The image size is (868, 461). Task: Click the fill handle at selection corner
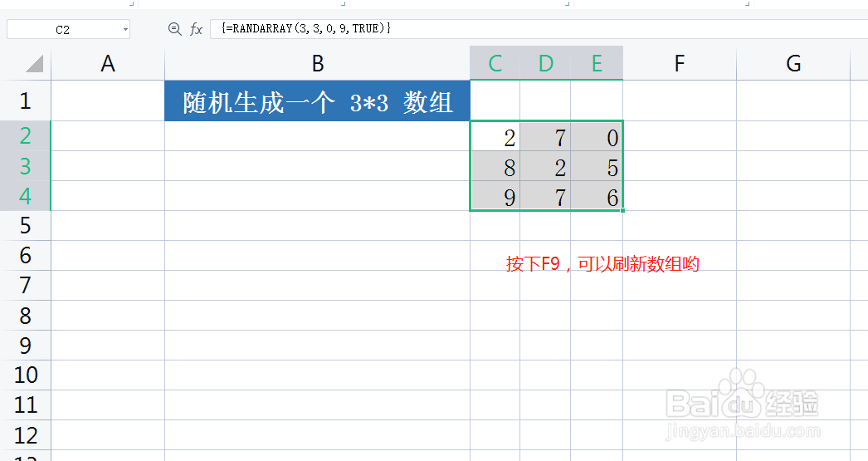622,210
